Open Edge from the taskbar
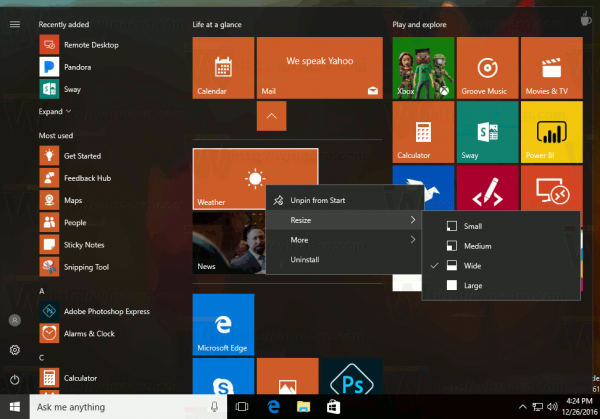This screenshot has width=600, height=419. [x=273, y=407]
